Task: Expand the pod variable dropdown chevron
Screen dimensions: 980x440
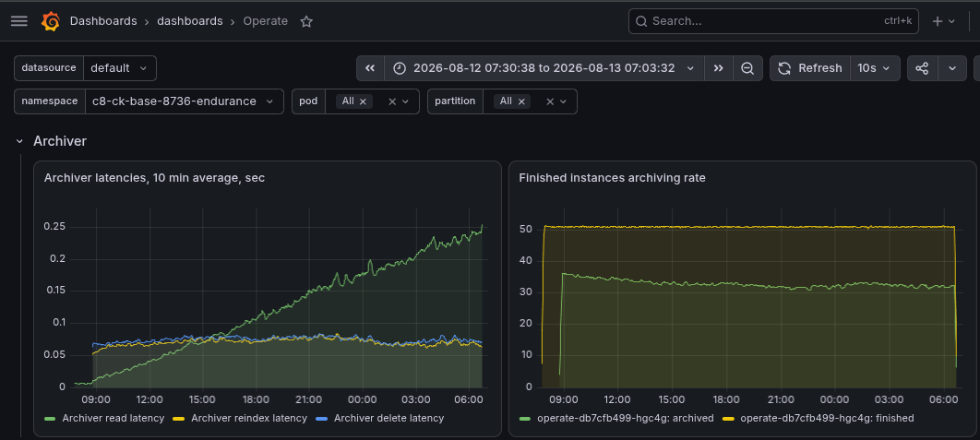Action: coord(406,101)
